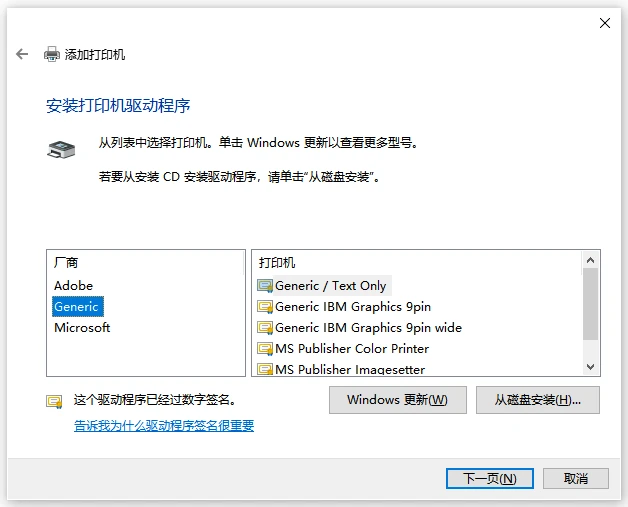Click the icon of MS Publisher Color Printer
Viewport: 628px width, 507px height.
pos(265,349)
